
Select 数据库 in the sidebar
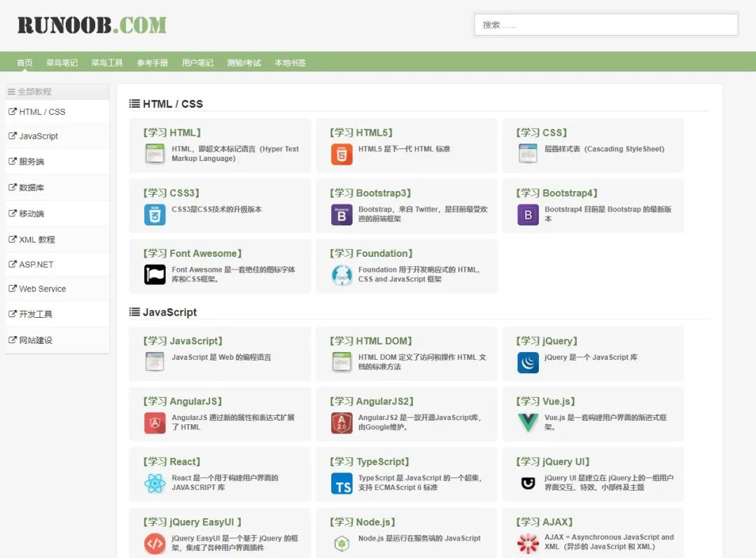(x=57, y=188)
